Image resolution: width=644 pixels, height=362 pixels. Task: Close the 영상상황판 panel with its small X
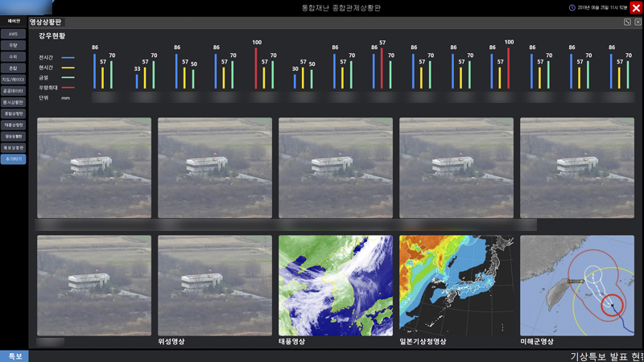pos(638,23)
